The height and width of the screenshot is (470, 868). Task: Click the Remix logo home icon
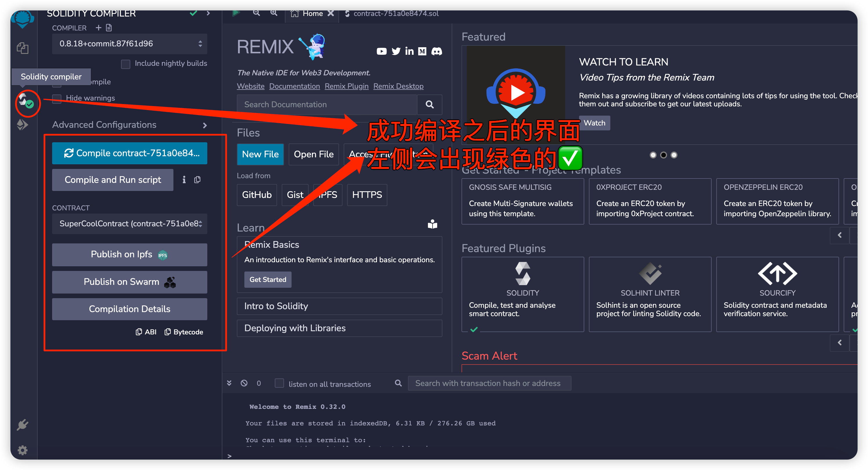pyautogui.click(x=23, y=19)
